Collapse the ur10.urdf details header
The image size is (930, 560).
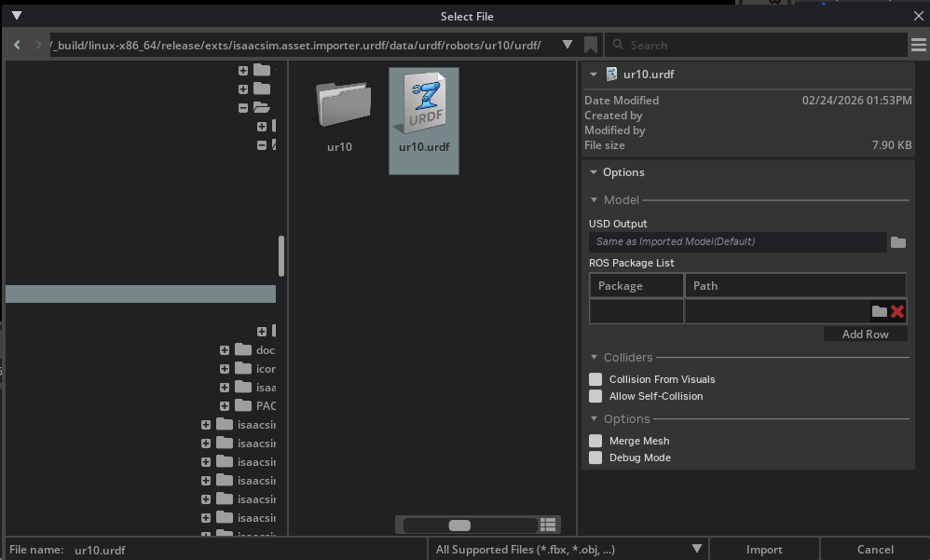click(592, 74)
